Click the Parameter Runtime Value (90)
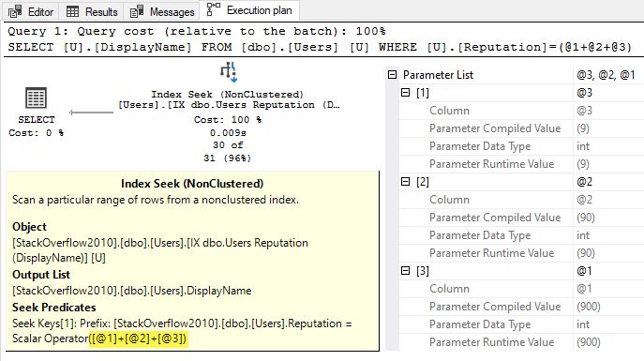This screenshot has width=644, height=361. point(586,253)
